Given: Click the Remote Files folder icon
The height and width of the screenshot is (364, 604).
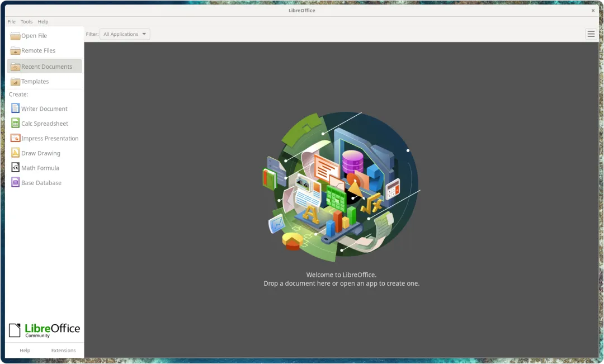Looking at the screenshot, I should click(15, 50).
